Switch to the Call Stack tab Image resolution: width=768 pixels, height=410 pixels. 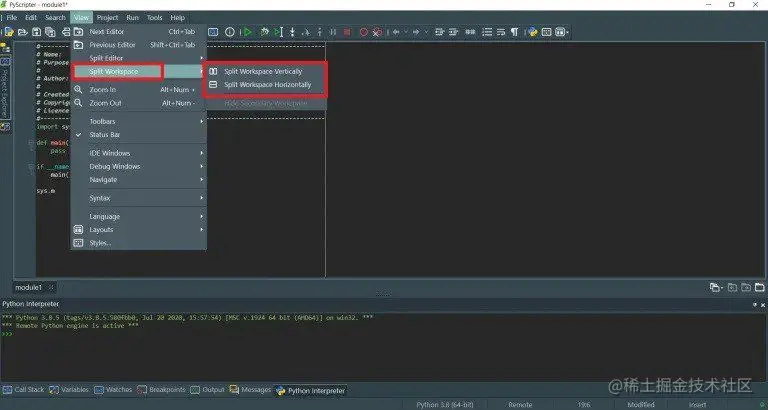pos(24,390)
